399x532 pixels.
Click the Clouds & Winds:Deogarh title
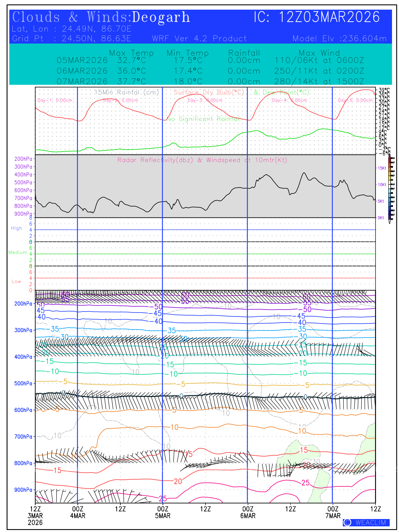[x=101, y=17]
